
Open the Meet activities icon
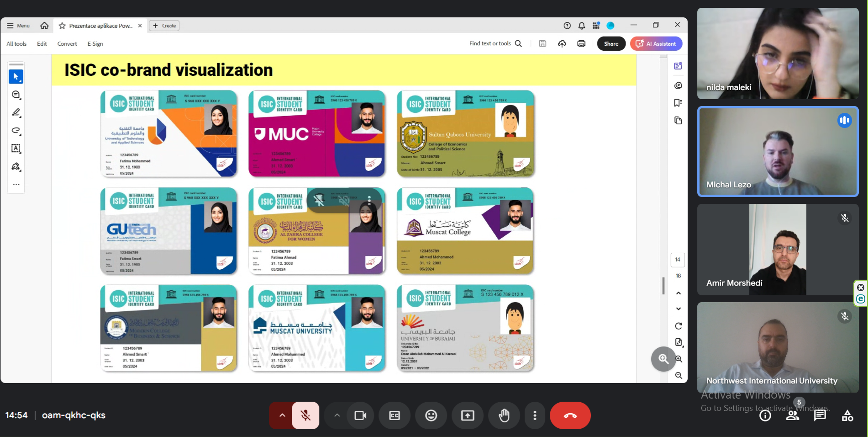coord(847,416)
